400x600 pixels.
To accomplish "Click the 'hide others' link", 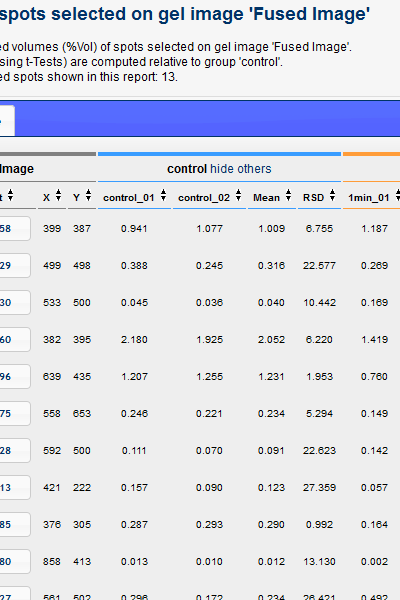I will pos(241,169).
